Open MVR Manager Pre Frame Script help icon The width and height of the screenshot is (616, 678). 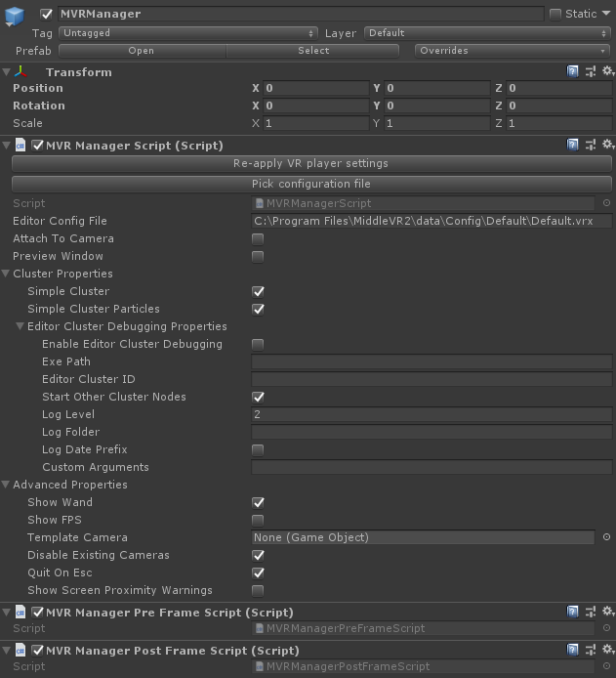[x=572, y=612]
